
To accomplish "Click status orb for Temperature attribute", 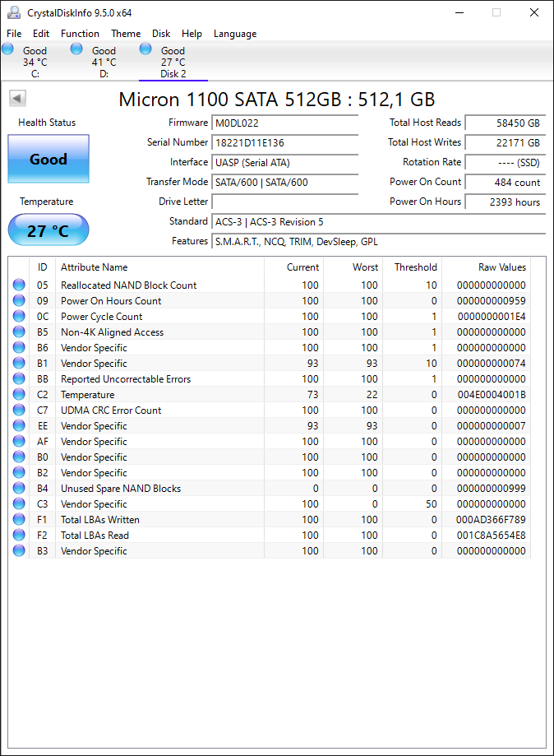I will click(x=19, y=394).
